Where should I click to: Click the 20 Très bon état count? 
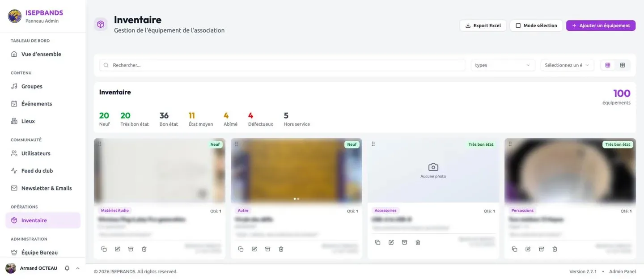(x=135, y=119)
